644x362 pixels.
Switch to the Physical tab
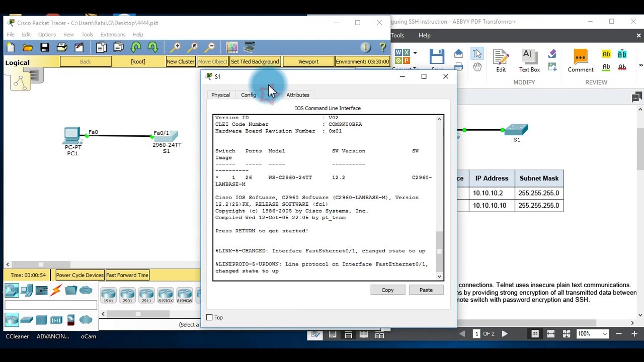tap(220, 95)
